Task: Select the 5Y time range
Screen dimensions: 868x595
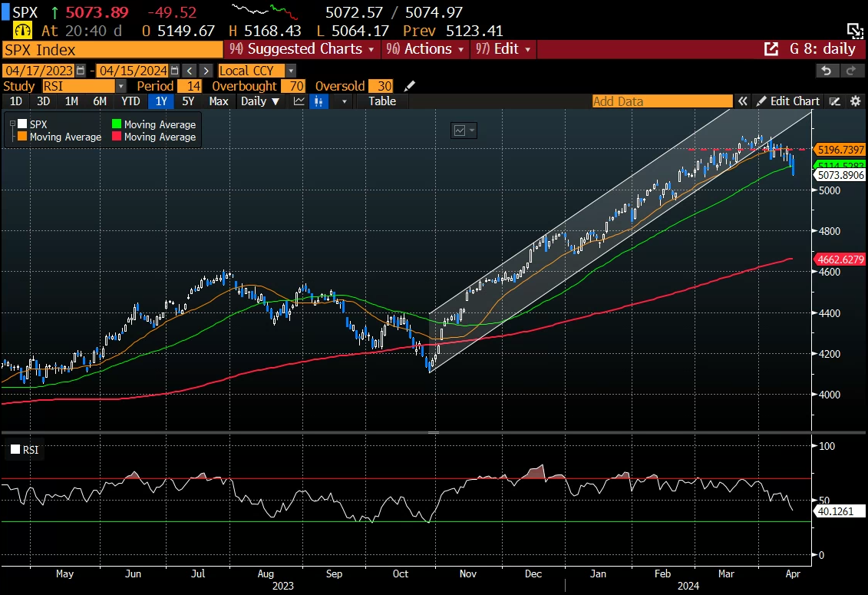Action: [188, 101]
